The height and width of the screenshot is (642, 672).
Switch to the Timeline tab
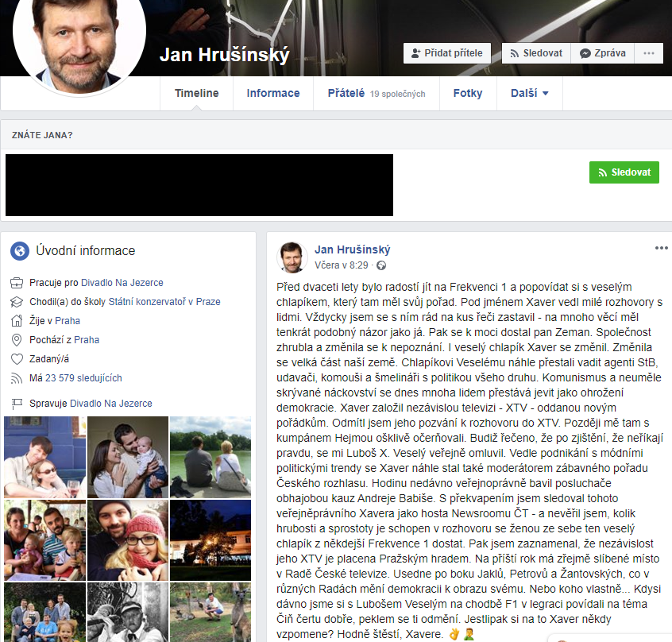click(196, 93)
